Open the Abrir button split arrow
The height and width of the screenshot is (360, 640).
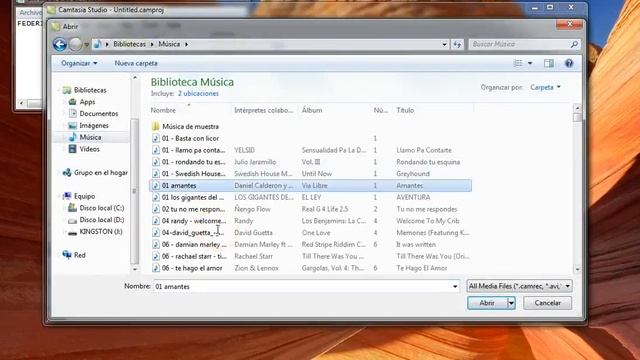pos(511,303)
